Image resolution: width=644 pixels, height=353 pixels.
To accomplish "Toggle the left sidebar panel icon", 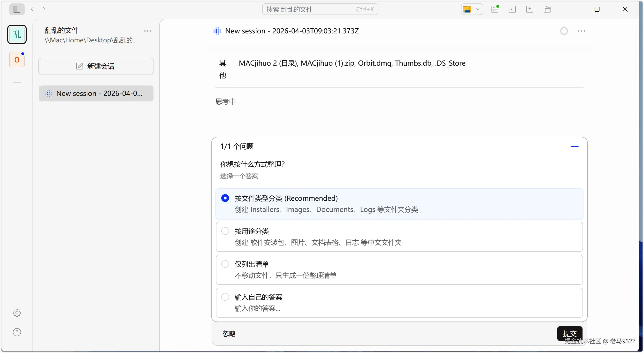I will pos(17,9).
